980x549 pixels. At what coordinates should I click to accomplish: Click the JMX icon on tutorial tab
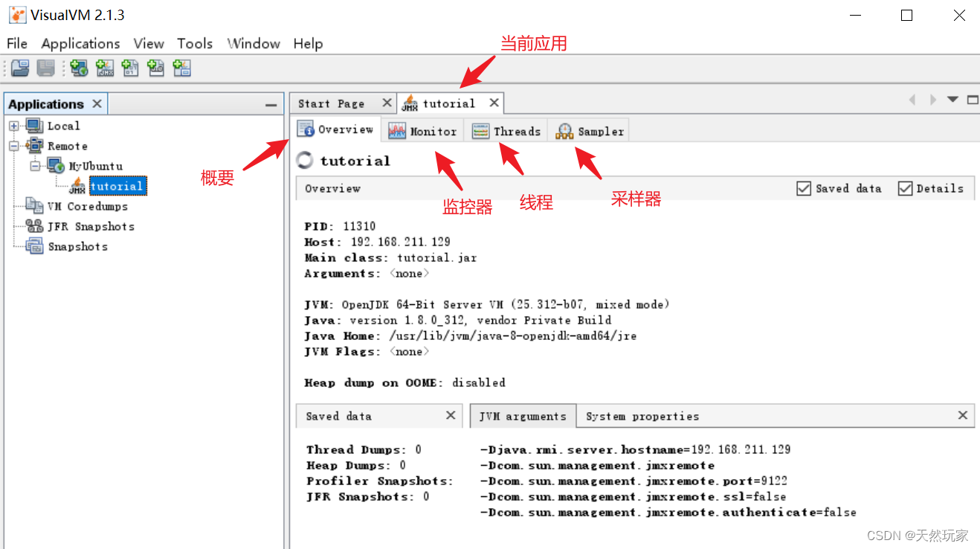pyautogui.click(x=410, y=103)
